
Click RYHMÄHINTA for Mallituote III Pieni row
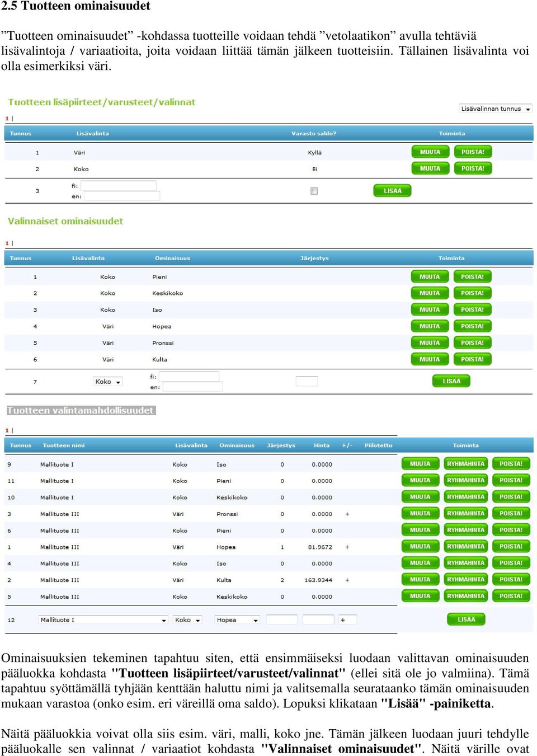465,530
